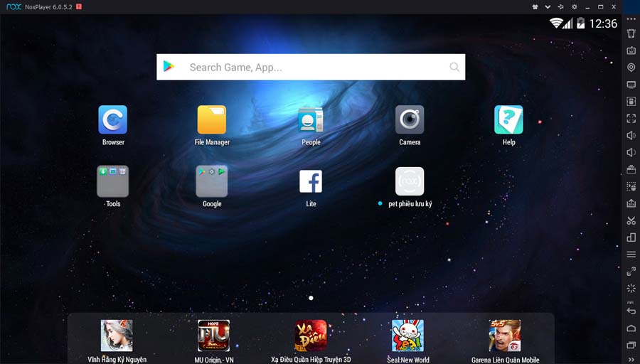Viewport: 640px width, 364px height.
Task: Open the Tools folder
Action: click(112, 181)
